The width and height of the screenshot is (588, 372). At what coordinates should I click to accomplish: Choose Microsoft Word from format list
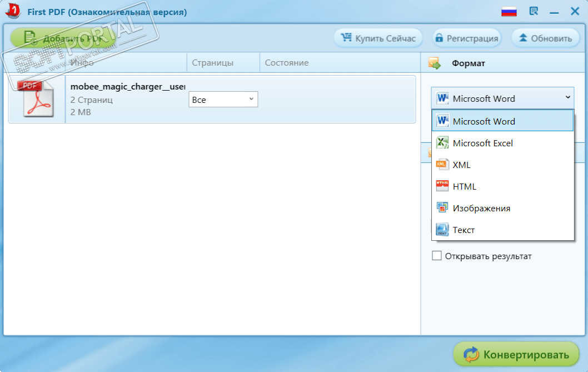click(502, 121)
